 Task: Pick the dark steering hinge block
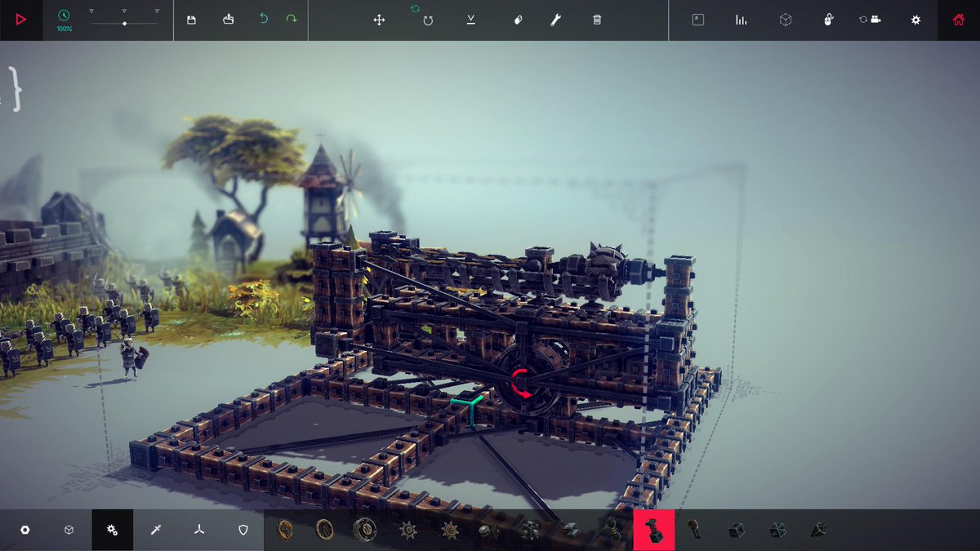point(530,530)
